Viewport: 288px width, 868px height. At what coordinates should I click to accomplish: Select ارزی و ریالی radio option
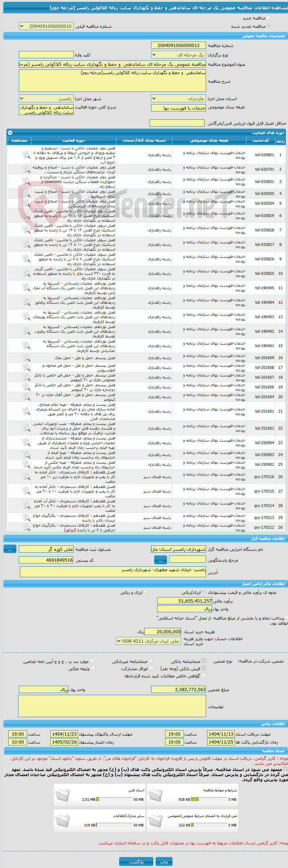pyautogui.click(x=145, y=592)
